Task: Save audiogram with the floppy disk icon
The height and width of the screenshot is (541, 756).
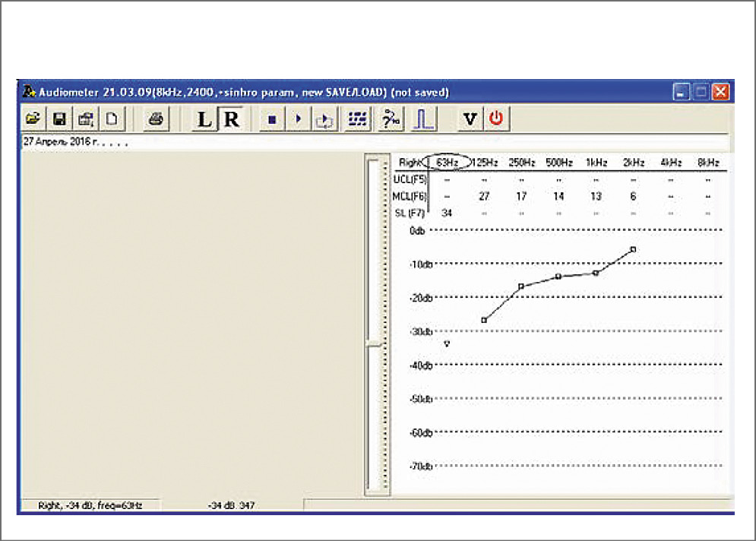Action: [x=59, y=119]
